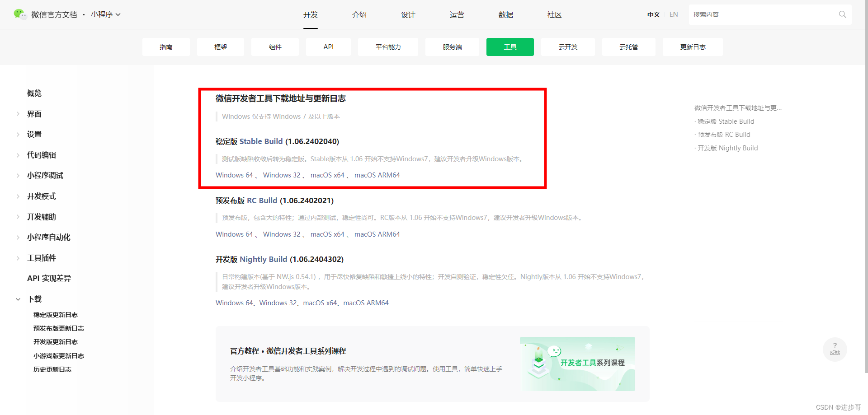Open the 框架 sub-navigation button
Screen dimensions: 868x415
[x=221, y=47]
